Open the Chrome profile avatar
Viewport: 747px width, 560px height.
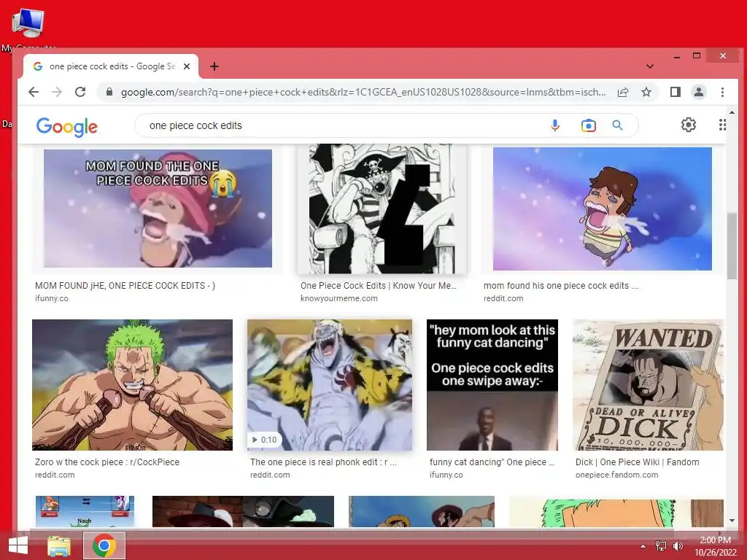[x=699, y=92]
